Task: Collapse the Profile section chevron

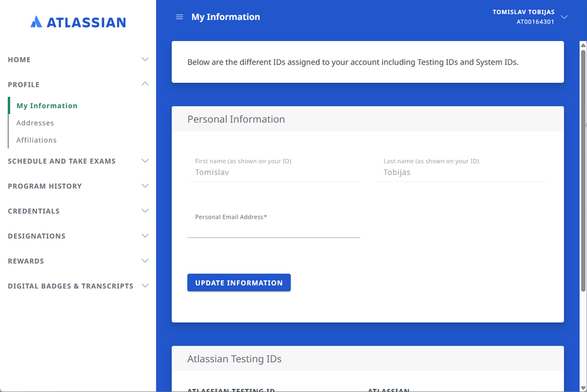Action: 145,84
